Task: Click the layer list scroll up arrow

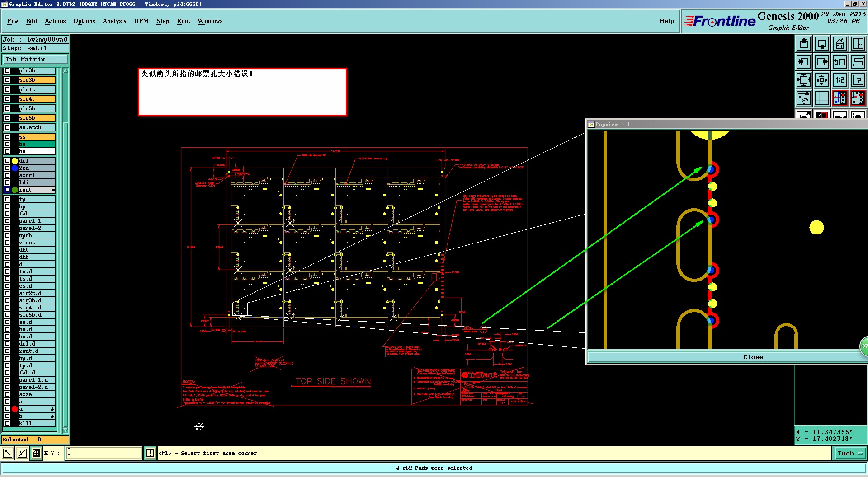Action: (x=66, y=71)
